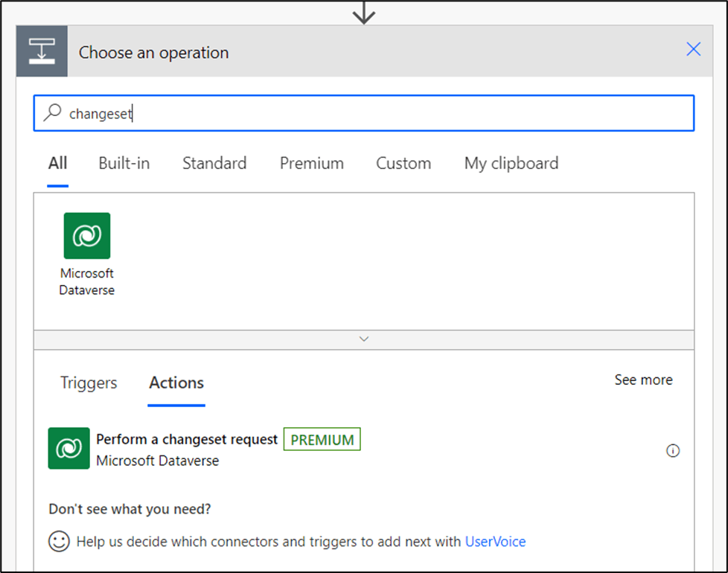Click the See more link
This screenshot has height=573, width=728.
(x=643, y=380)
